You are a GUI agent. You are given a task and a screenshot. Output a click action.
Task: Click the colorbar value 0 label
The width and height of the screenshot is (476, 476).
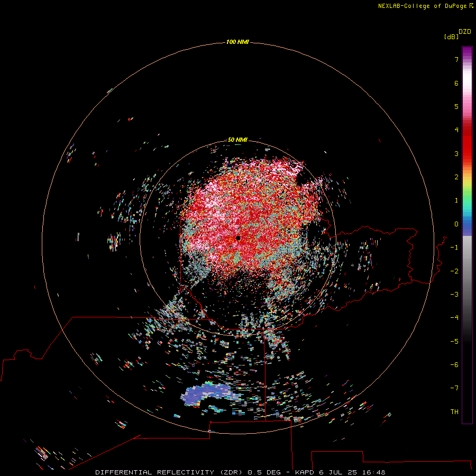(x=456, y=224)
